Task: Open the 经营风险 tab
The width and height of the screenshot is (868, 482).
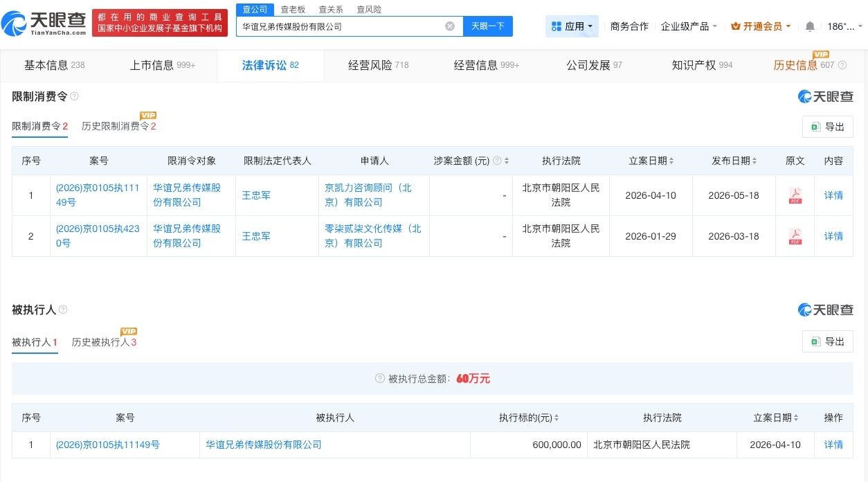Action: (378, 65)
